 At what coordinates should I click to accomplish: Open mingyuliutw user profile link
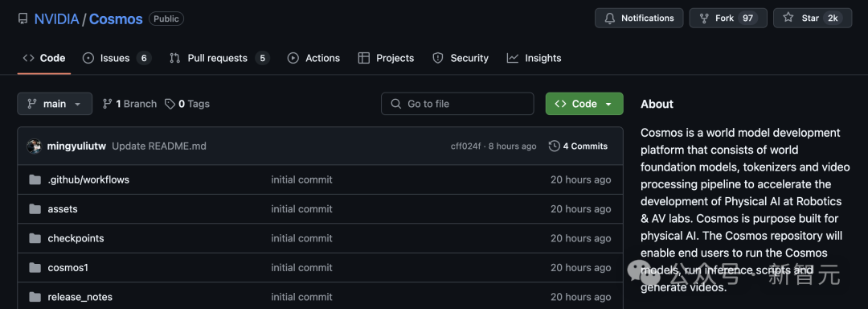(77, 146)
